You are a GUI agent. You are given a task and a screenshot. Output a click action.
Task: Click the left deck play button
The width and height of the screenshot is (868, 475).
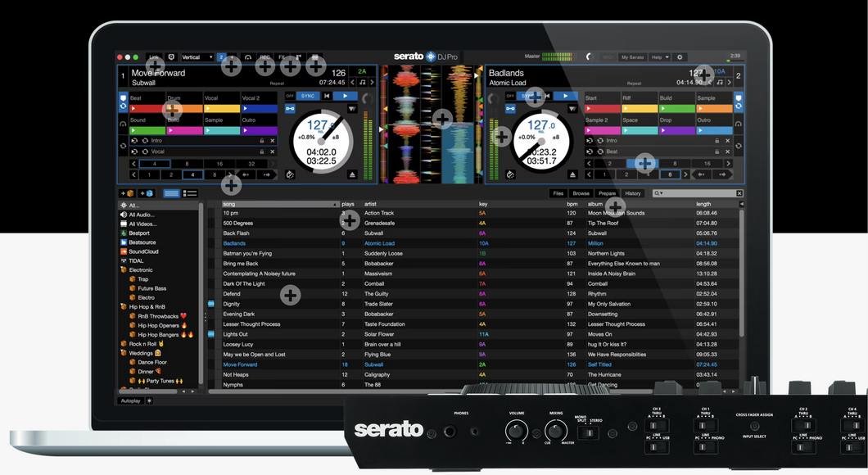pos(346,96)
